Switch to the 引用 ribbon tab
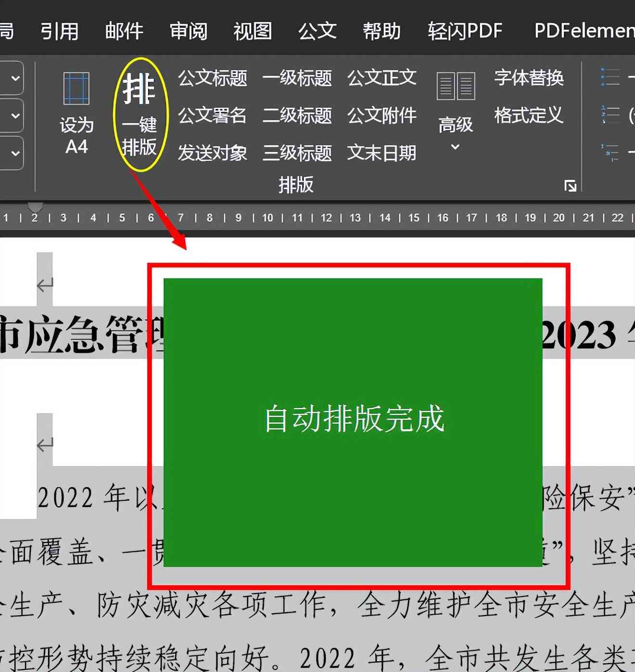The height and width of the screenshot is (672, 635). (x=59, y=31)
